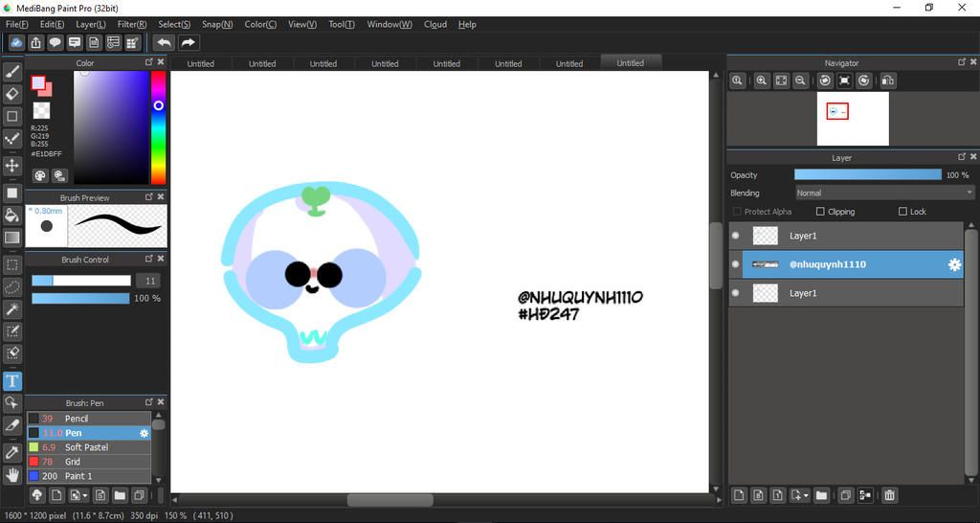Open palette icon in Color panel
Viewport: 980px width, 523px height.
click(40, 176)
